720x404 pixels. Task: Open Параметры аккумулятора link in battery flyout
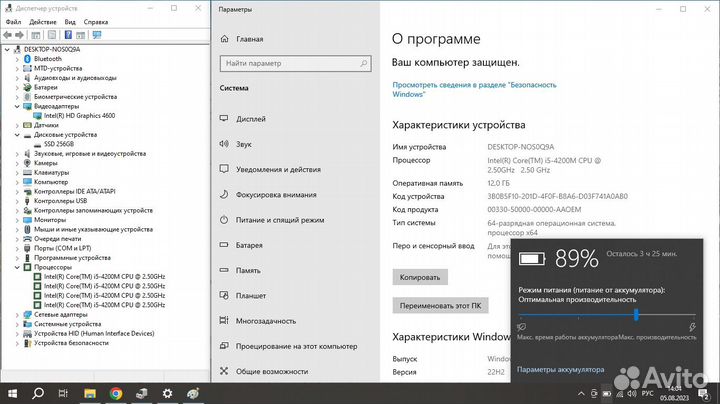pyautogui.click(x=561, y=370)
